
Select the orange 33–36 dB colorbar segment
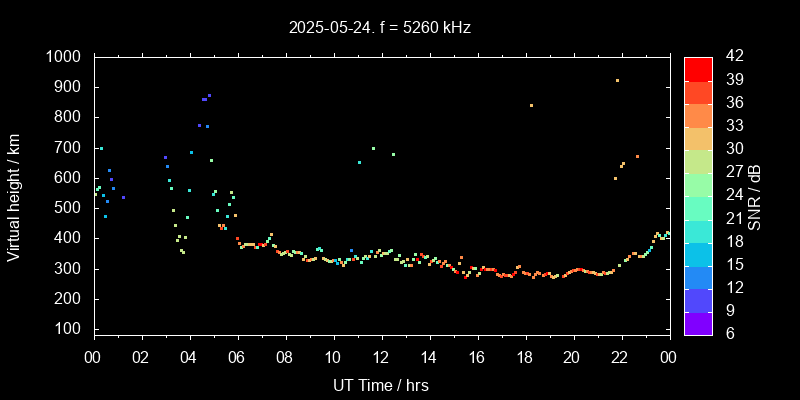tap(698, 114)
